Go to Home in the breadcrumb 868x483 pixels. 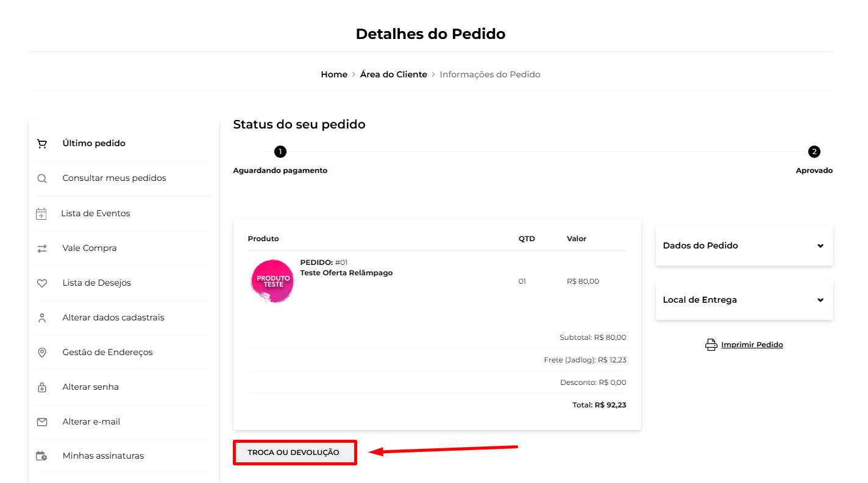point(334,74)
